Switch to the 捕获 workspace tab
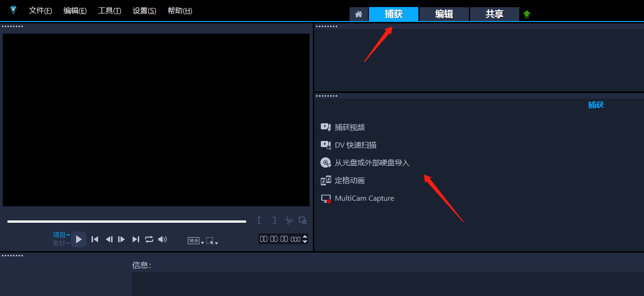This screenshot has height=296, width=644. [x=394, y=14]
